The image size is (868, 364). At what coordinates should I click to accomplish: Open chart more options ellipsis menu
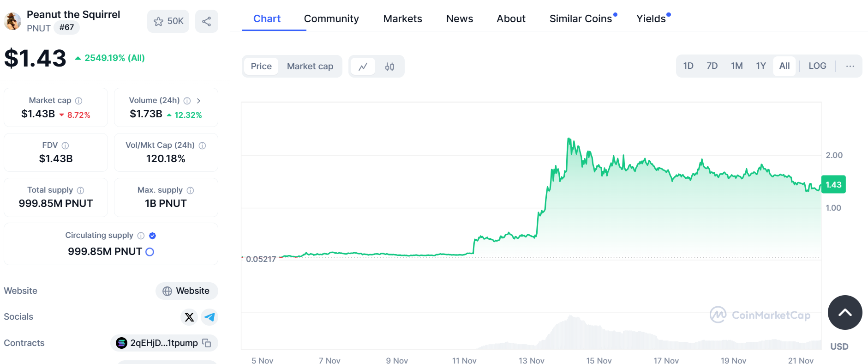coord(850,66)
